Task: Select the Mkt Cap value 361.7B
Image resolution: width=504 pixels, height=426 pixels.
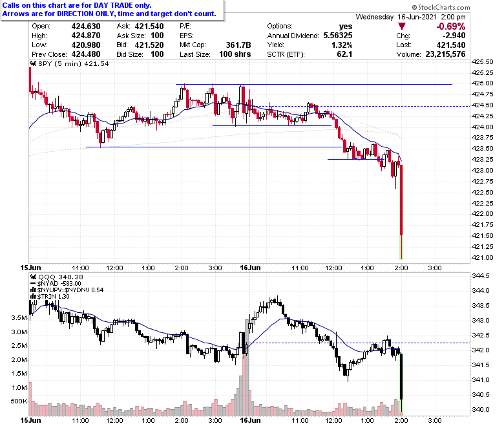Action: click(238, 45)
